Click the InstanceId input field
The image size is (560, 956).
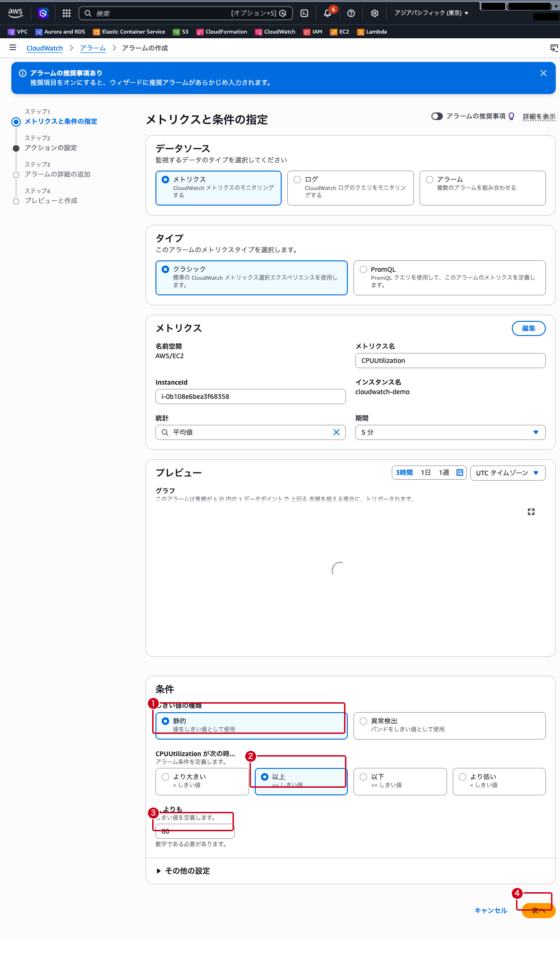pyautogui.click(x=250, y=396)
